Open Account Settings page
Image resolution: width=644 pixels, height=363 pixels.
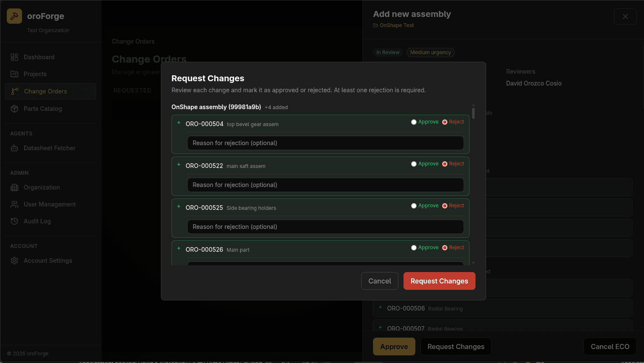50,261
